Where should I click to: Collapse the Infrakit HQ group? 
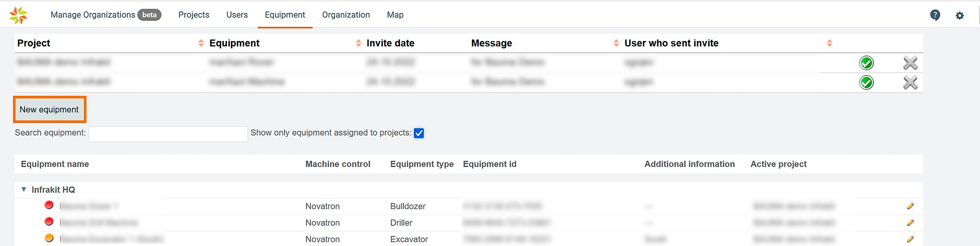tap(24, 190)
